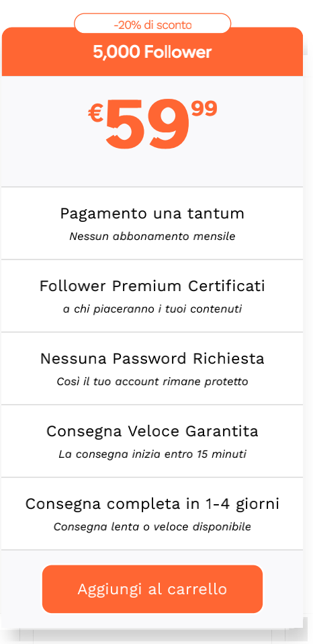
Task: Click Così il tuo account rimane protetto
Action: (152, 382)
